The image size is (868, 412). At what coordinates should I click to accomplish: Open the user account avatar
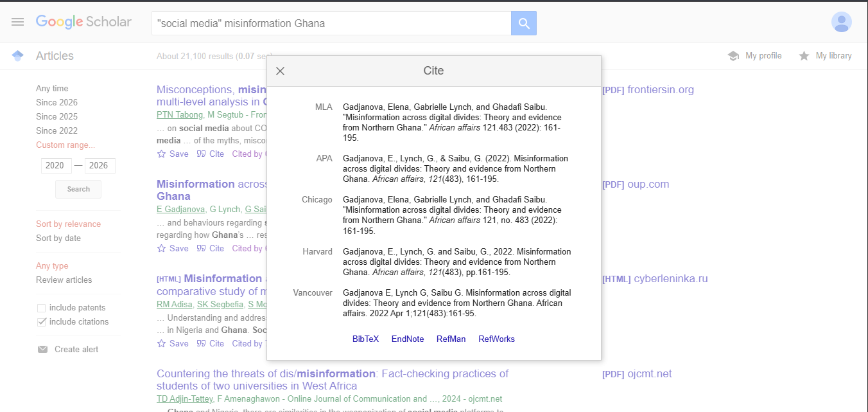[841, 22]
